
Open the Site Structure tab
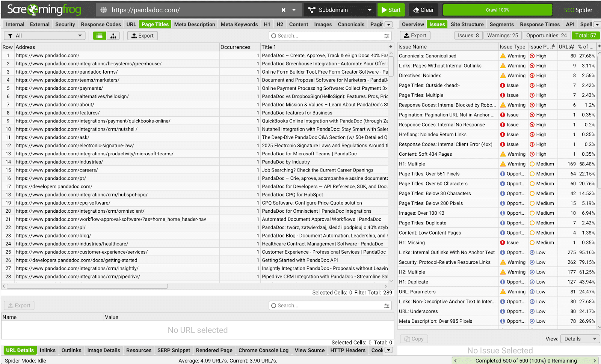[467, 24]
